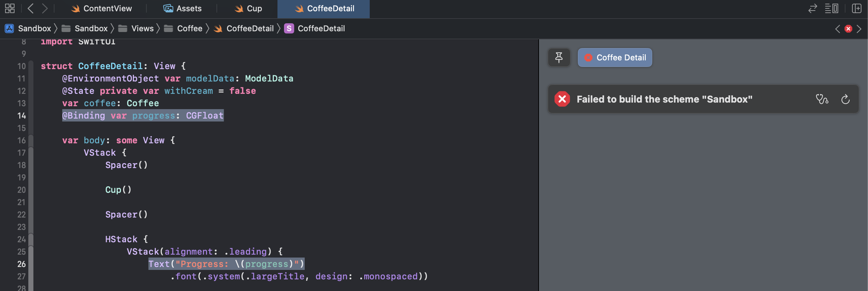868x291 pixels.
Task: Click the failed build error message
Action: 664,99
